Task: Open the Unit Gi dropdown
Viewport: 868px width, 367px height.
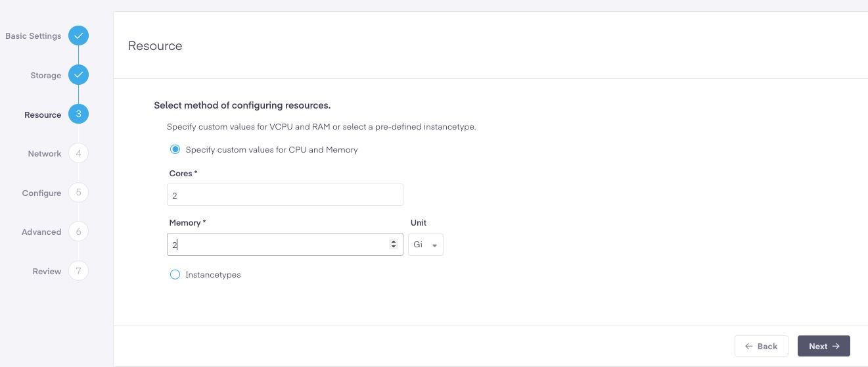Action: (426, 245)
